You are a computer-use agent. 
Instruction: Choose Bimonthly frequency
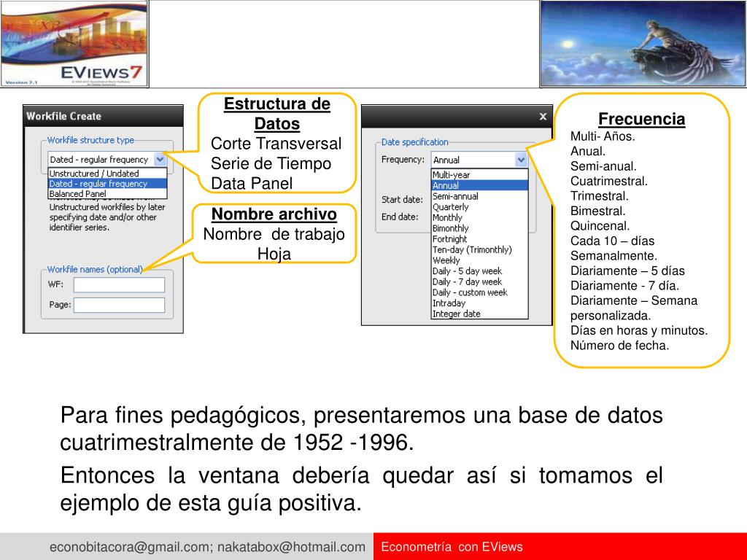click(480, 228)
